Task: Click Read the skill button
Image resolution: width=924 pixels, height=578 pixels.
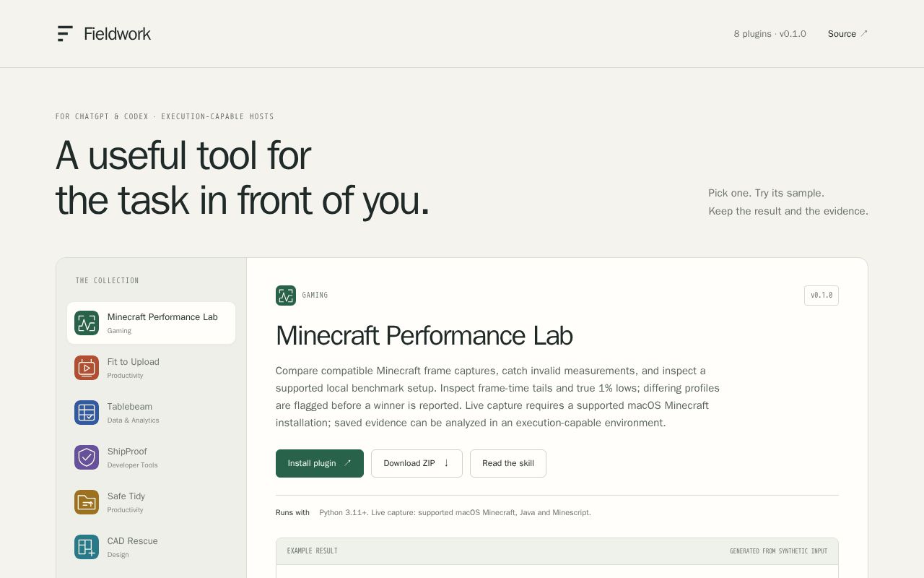Action: coord(508,463)
